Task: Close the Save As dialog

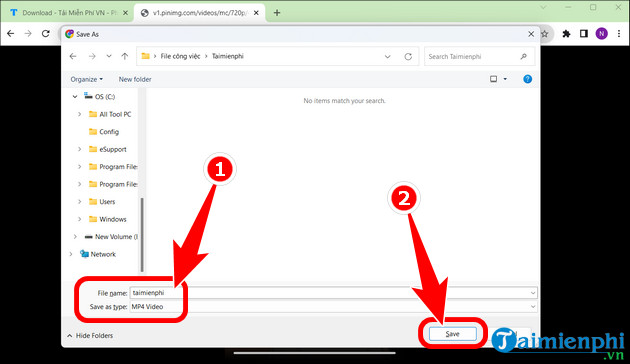Action: [x=531, y=34]
